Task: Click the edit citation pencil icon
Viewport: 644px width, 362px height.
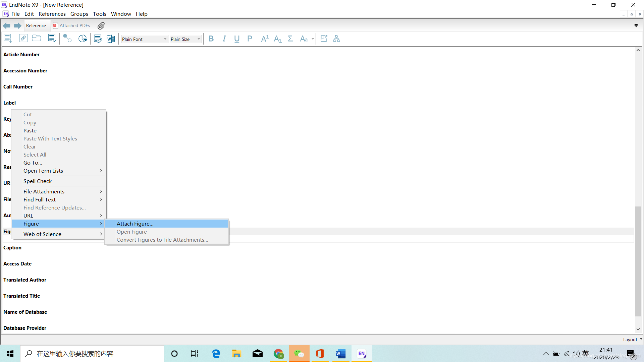Action: point(98,39)
